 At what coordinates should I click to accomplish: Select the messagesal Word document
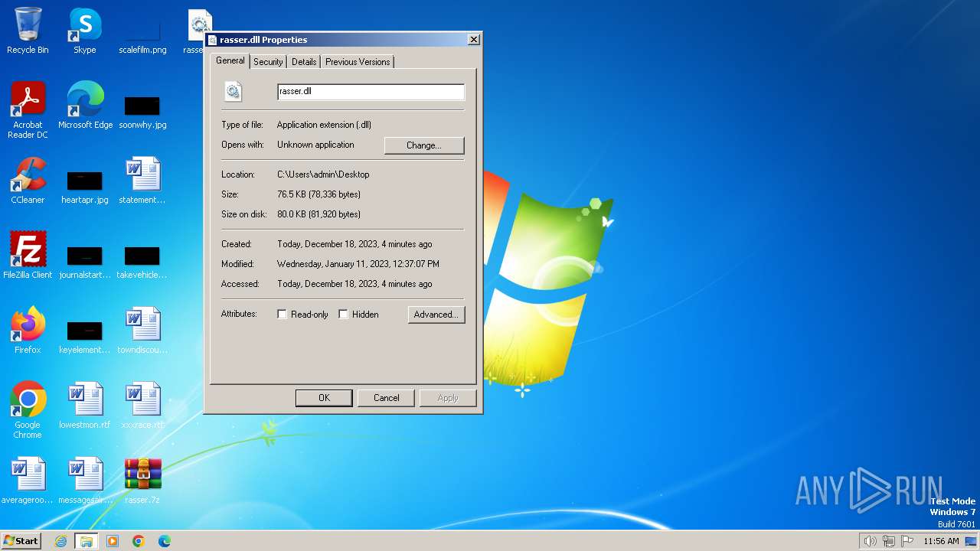coord(85,481)
